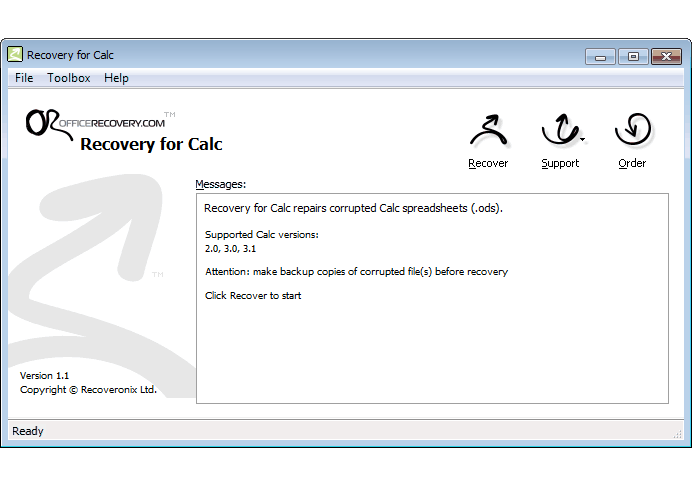Click the text 'Click Recover to start'
Viewport: 692px width, 488px height.
coord(253,296)
